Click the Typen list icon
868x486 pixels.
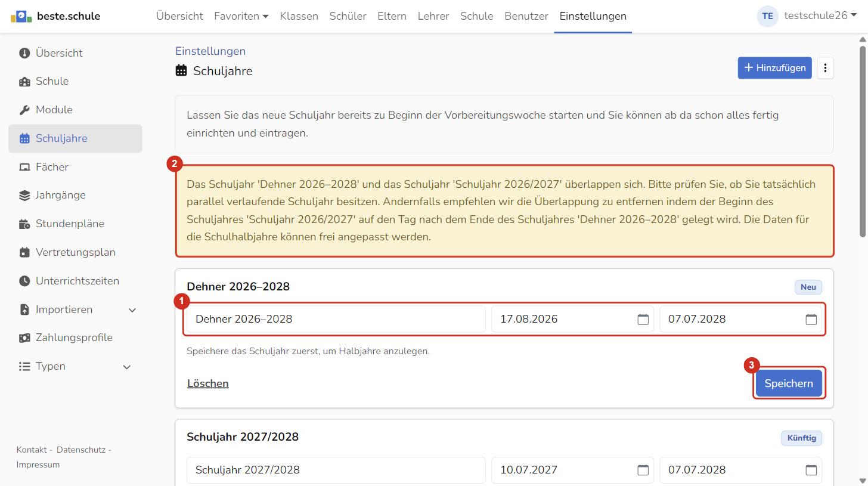pyautogui.click(x=24, y=367)
